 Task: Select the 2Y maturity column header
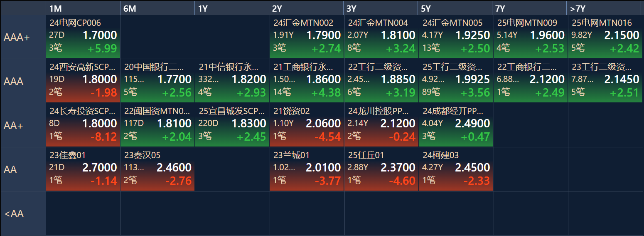tap(307, 8)
